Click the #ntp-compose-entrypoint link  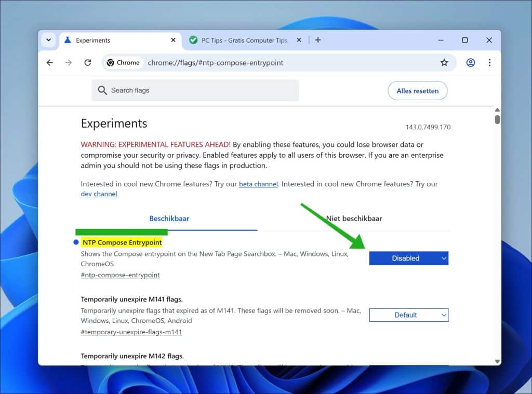(x=119, y=275)
